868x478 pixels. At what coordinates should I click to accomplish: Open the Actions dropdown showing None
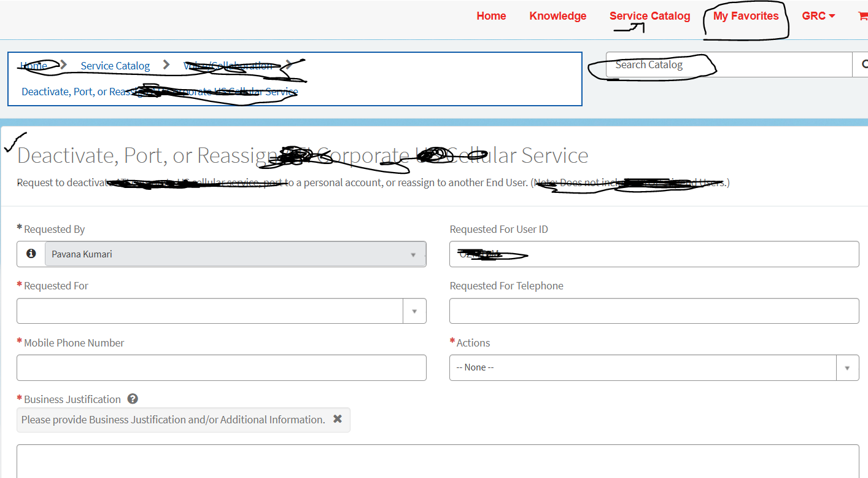[654, 367]
